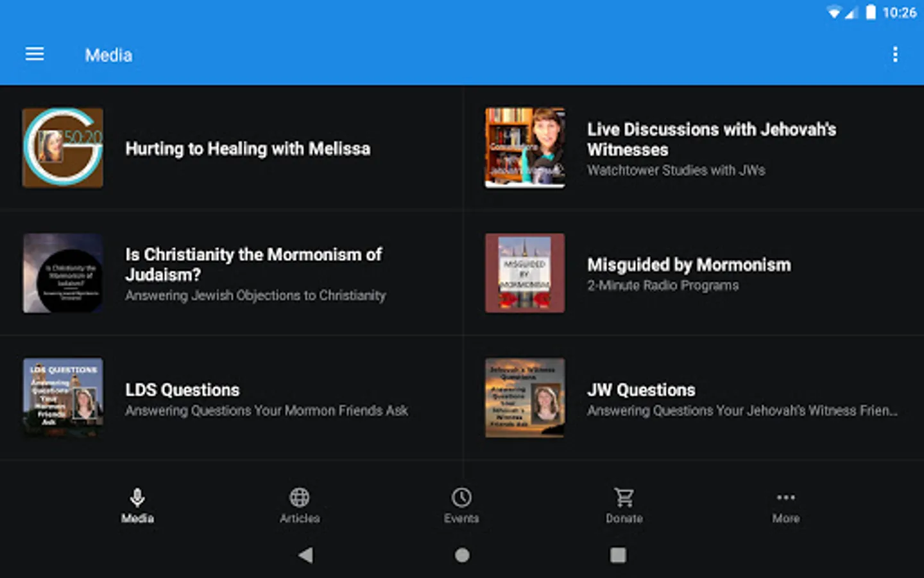Select the LDS Questions title

[x=182, y=390]
